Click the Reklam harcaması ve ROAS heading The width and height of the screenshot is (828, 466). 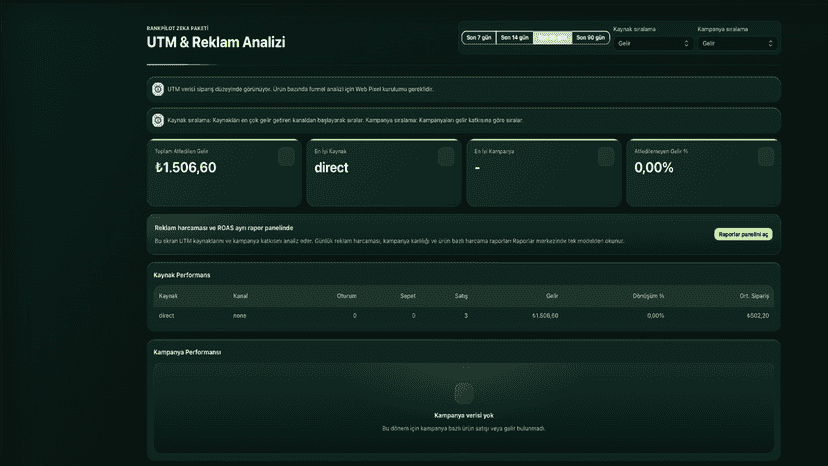click(x=223, y=228)
